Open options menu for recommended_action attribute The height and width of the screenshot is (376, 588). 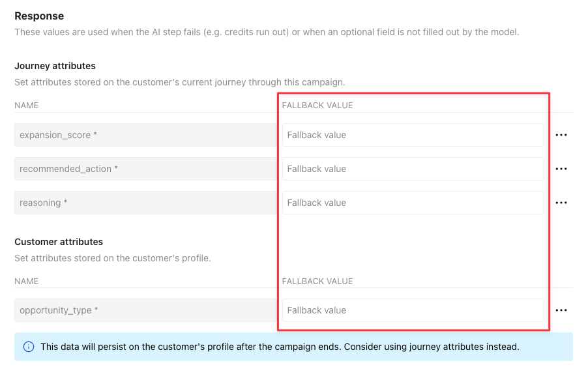coord(561,169)
